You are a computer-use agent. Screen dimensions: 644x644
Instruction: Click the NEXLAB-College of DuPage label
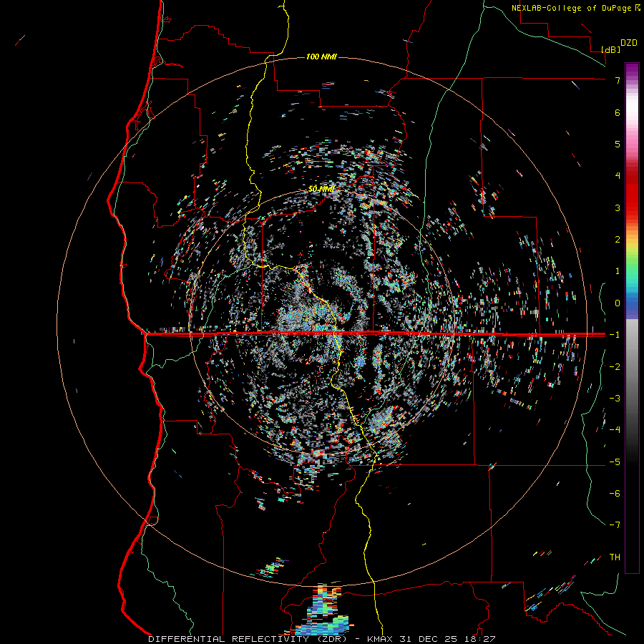571,8
